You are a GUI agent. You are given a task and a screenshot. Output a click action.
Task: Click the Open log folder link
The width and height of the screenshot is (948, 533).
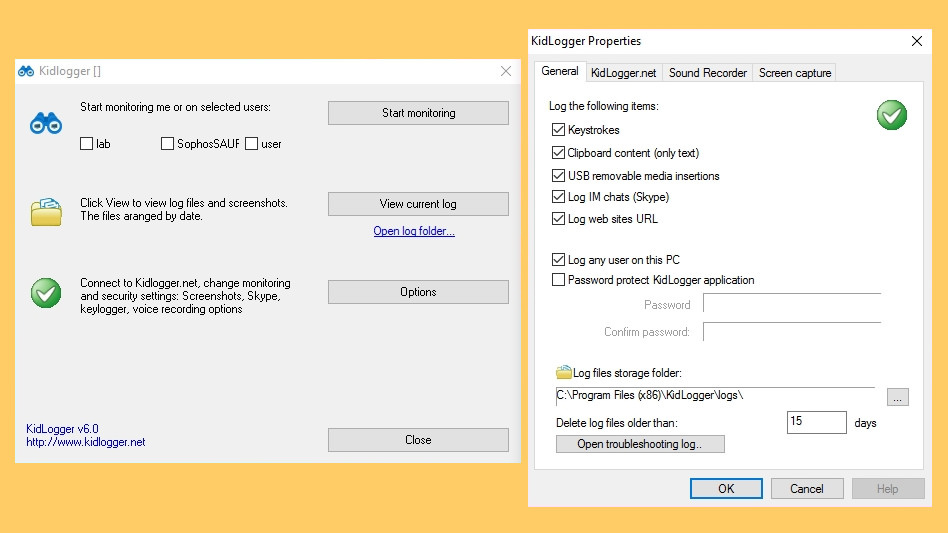[x=414, y=232]
